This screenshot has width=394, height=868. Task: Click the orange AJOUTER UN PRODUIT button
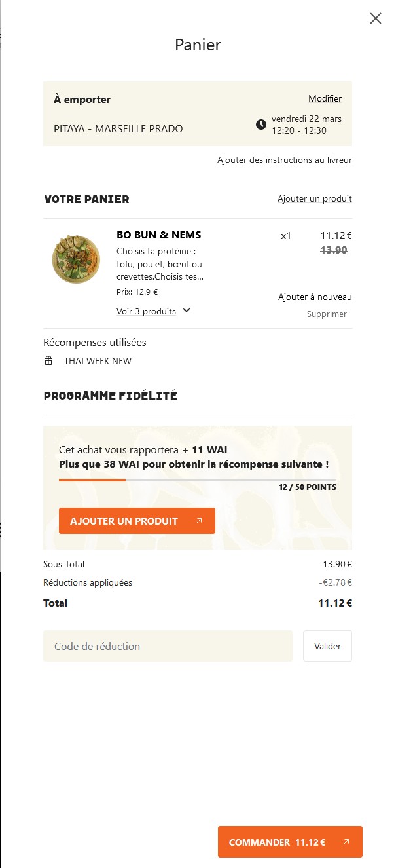point(137,521)
